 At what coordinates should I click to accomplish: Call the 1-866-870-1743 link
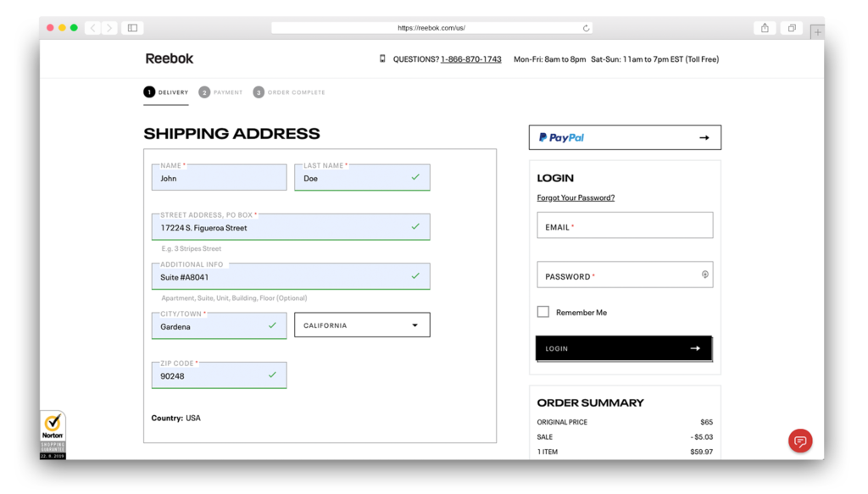[471, 59]
